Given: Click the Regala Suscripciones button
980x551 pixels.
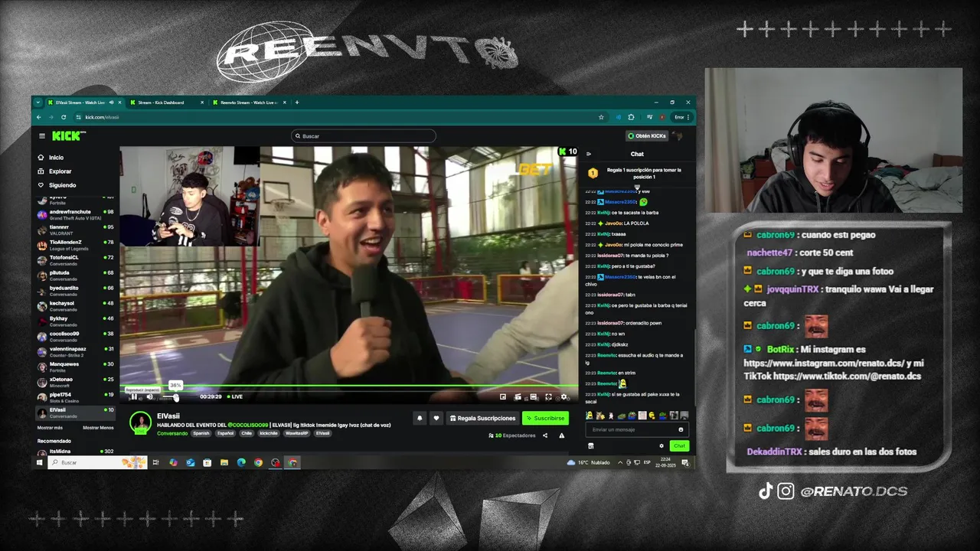Looking at the screenshot, I should coord(482,418).
